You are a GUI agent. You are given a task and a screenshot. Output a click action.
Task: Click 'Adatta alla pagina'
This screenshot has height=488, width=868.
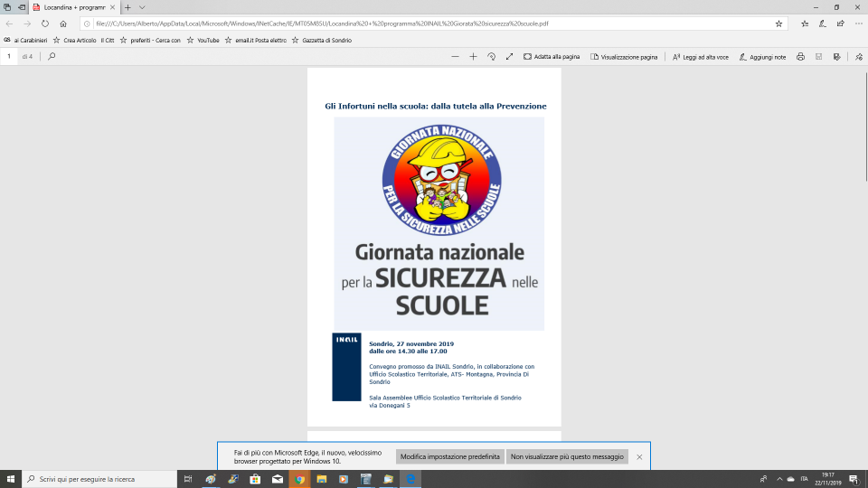click(552, 56)
